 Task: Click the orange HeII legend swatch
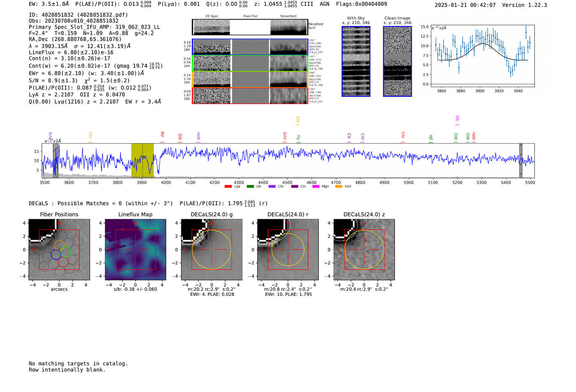[339, 187]
